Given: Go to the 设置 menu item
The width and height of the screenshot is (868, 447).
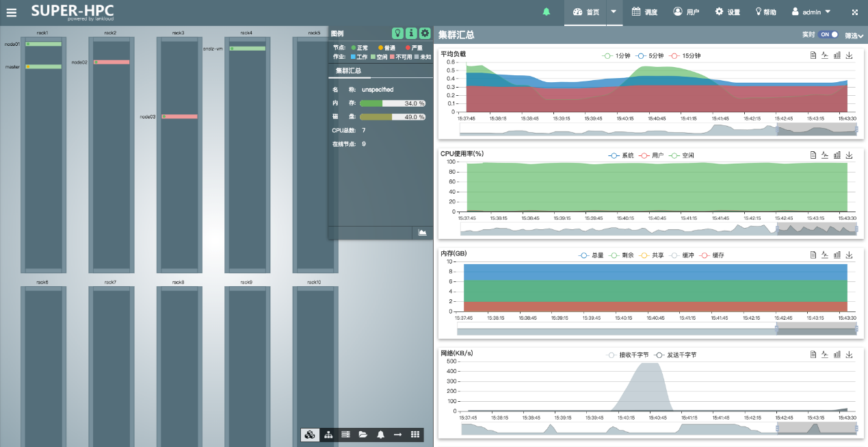Looking at the screenshot, I should coord(728,12).
